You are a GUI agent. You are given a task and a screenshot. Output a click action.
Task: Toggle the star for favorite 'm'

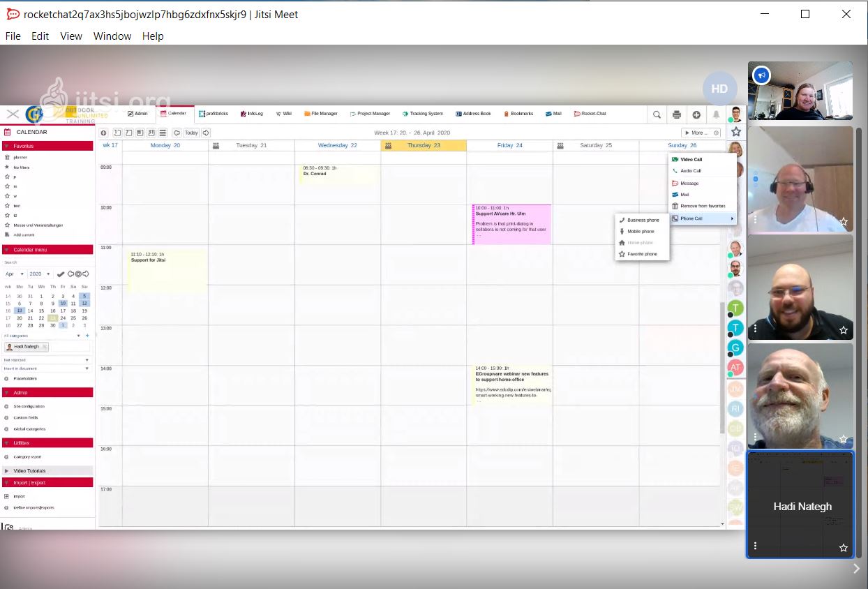[7, 186]
